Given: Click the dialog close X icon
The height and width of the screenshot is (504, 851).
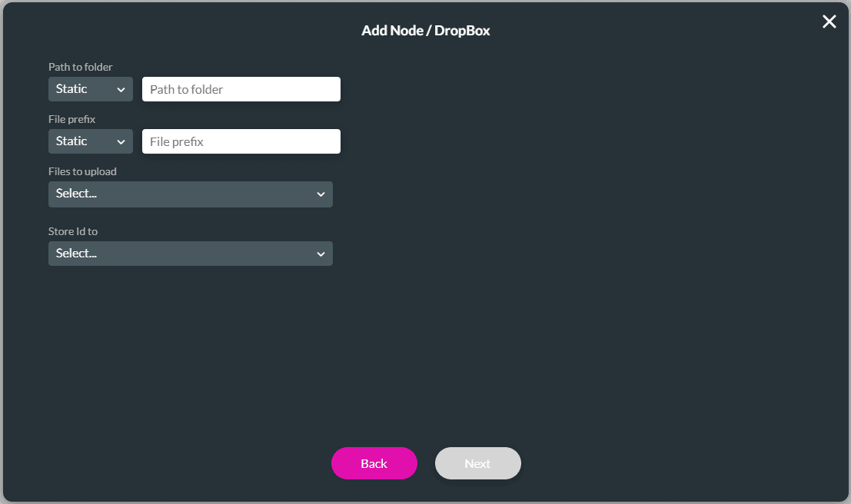Looking at the screenshot, I should (829, 22).
